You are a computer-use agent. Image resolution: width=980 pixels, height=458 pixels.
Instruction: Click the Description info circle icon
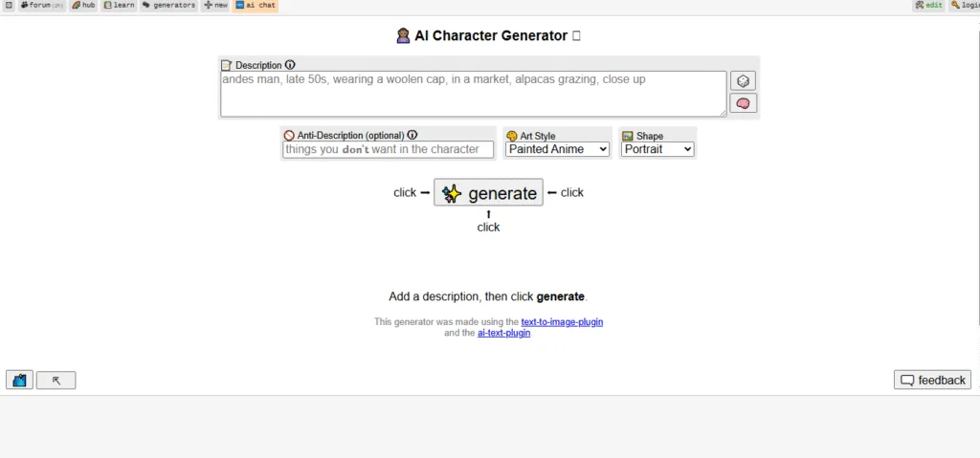[x=290, y=64]
